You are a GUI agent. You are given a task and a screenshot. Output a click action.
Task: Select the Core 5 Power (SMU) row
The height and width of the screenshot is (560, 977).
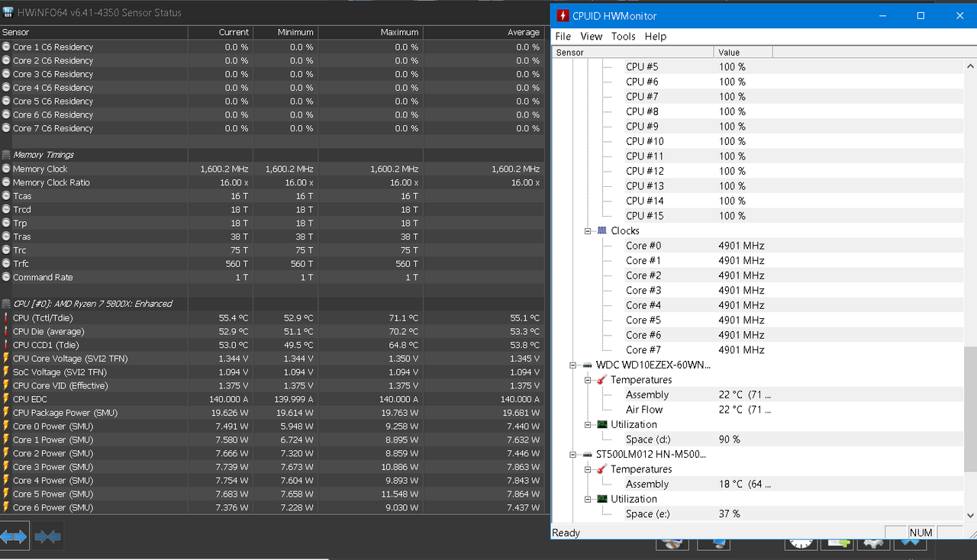(x=272, y=494)
